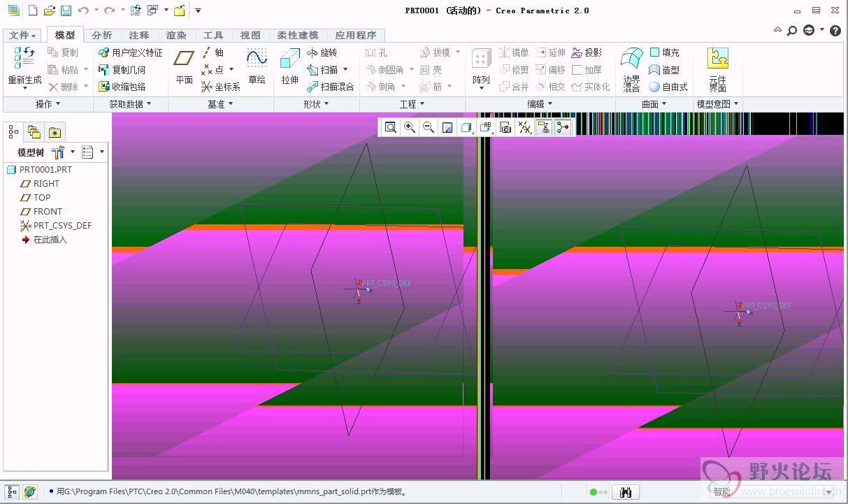Toggle the spin center display

563,127
